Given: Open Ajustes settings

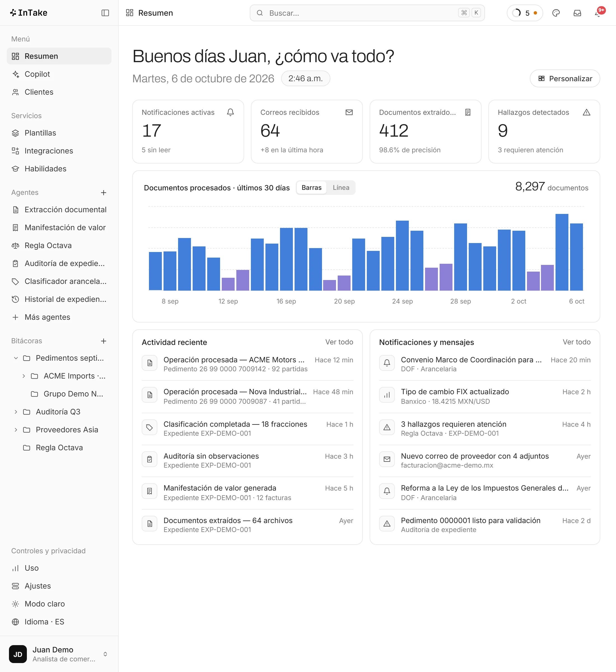Looking at the screenshot, I should pyautogui.click(x=59, y=586).
